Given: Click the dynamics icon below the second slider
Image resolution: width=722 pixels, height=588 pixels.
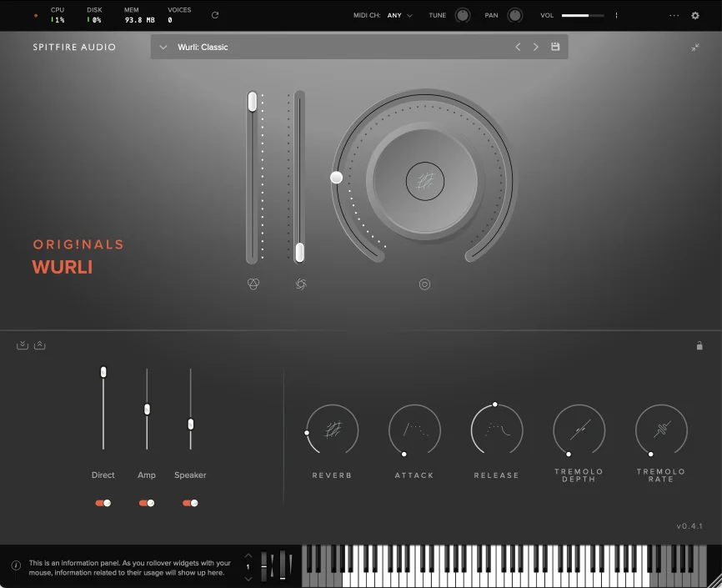Looking at the screenshot, I should [x=301, y=284].
